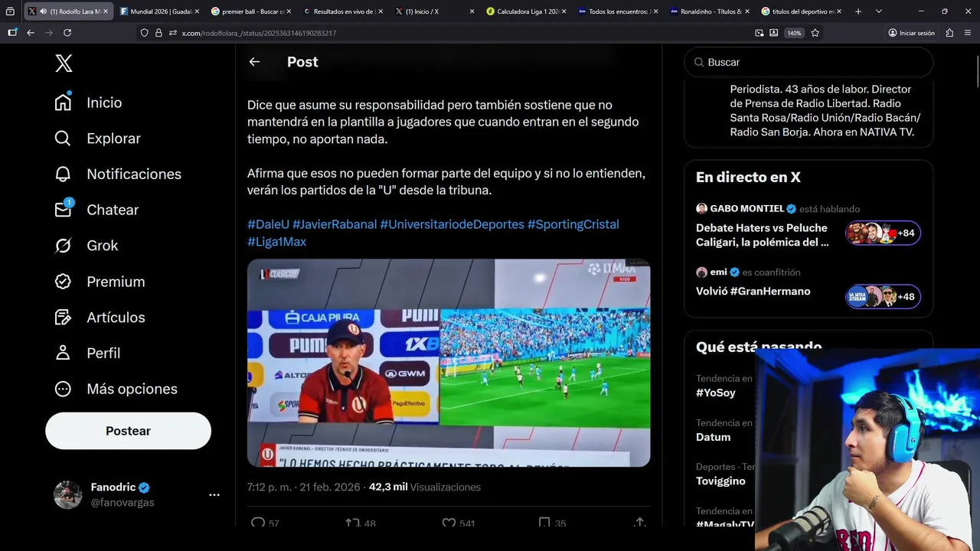Open hashtag #JavierRabanal link

(335, 224)
